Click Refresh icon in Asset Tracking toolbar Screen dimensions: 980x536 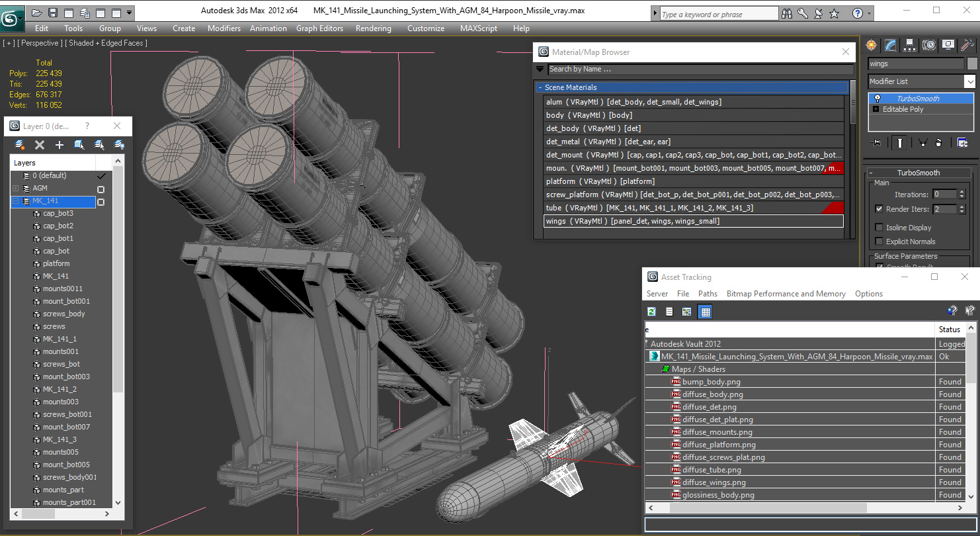pos(651,312)
